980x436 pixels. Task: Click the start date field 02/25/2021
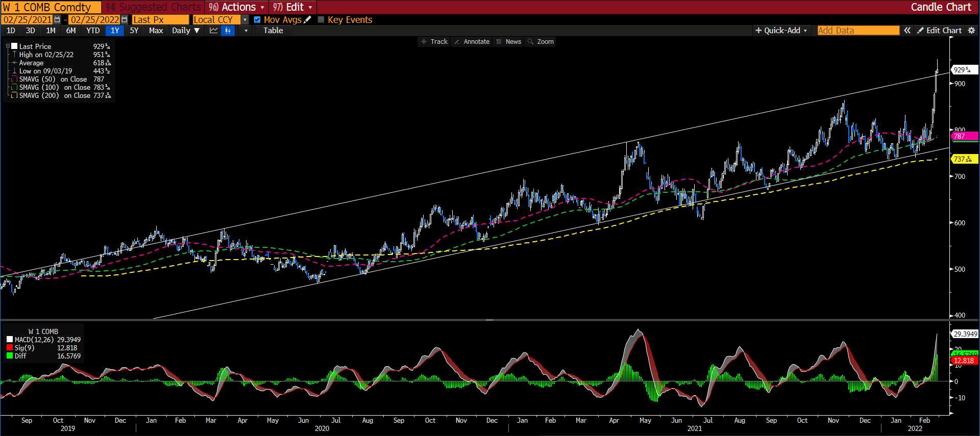coord(28,20)
